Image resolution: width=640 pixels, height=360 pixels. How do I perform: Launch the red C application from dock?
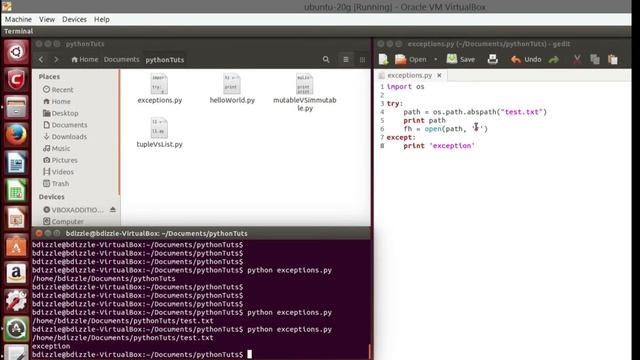tap(16, 79)
